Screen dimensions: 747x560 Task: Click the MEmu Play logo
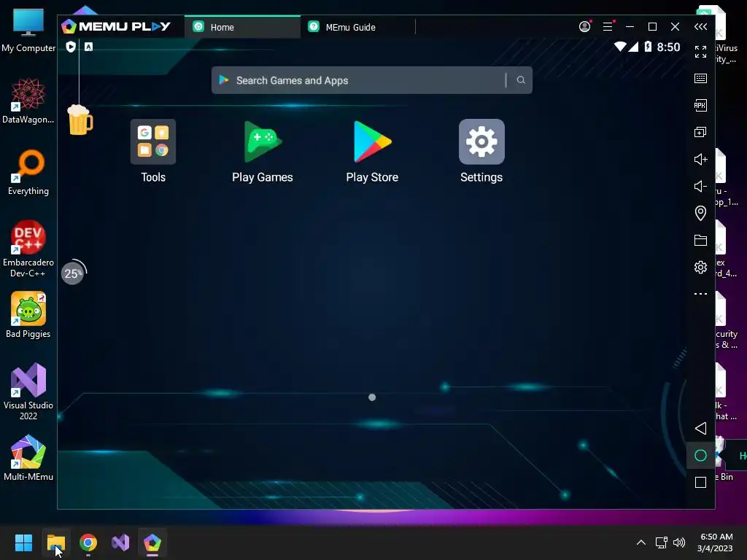pyautogui.click(x=116, y=27)
